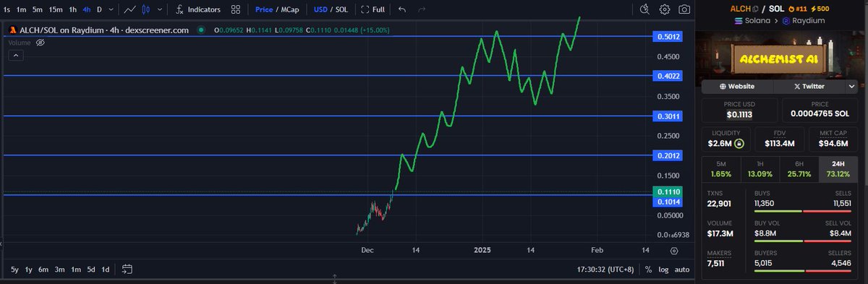Set chart range to 6m
Screen dimensions: 868x284
pos(43,270)
